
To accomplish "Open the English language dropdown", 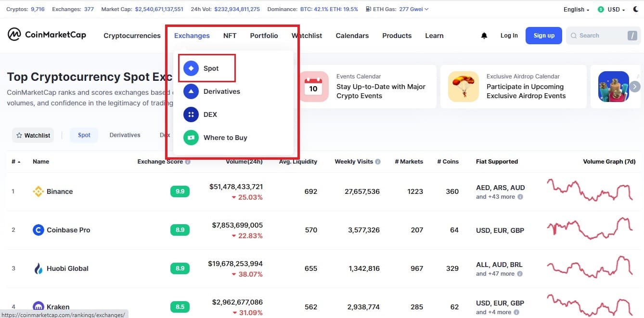I will click(x=576, y=9).
